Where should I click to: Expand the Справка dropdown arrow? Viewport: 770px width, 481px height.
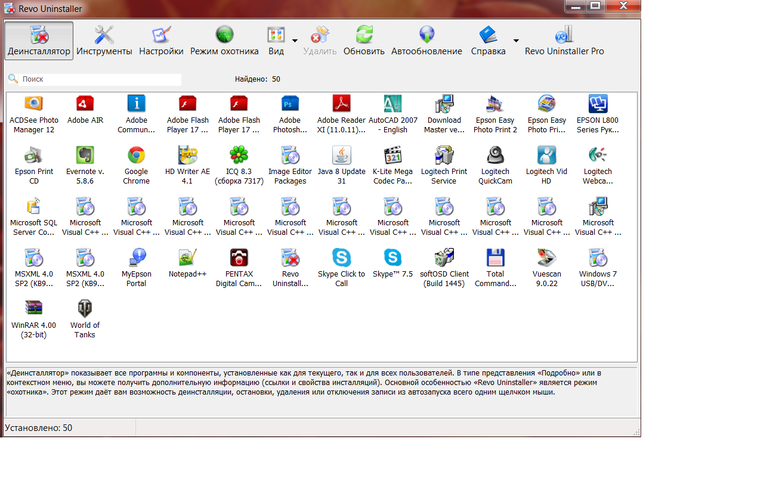(x=516, y=41)
